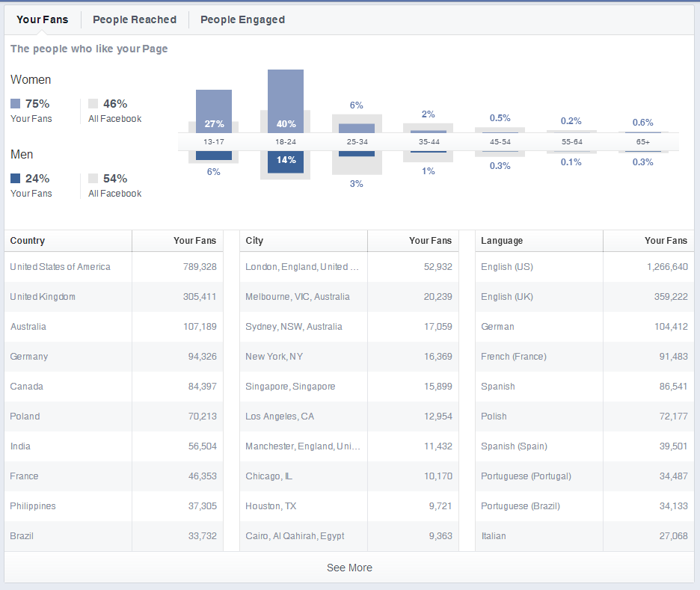Click Portuguese (Portugal) language row

[585, 476]
